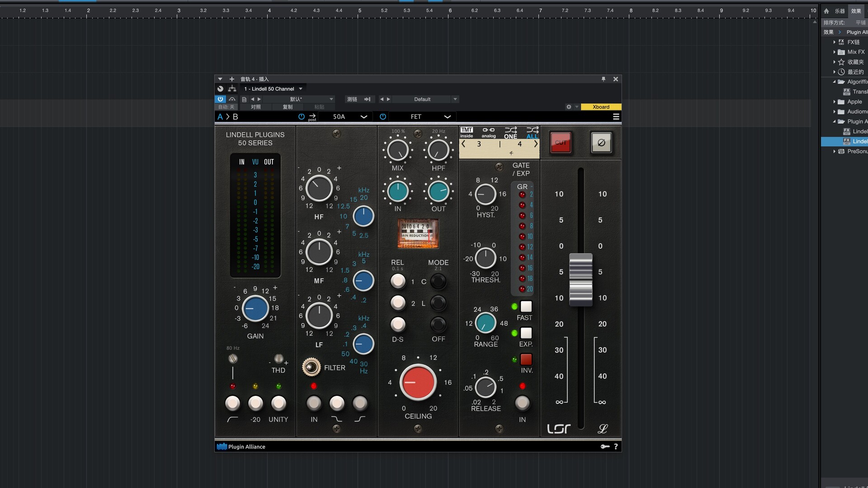This screenshot has width=868, height=488.
Task: Click the compressor HPF knob
Action: (x=438, y=150)
